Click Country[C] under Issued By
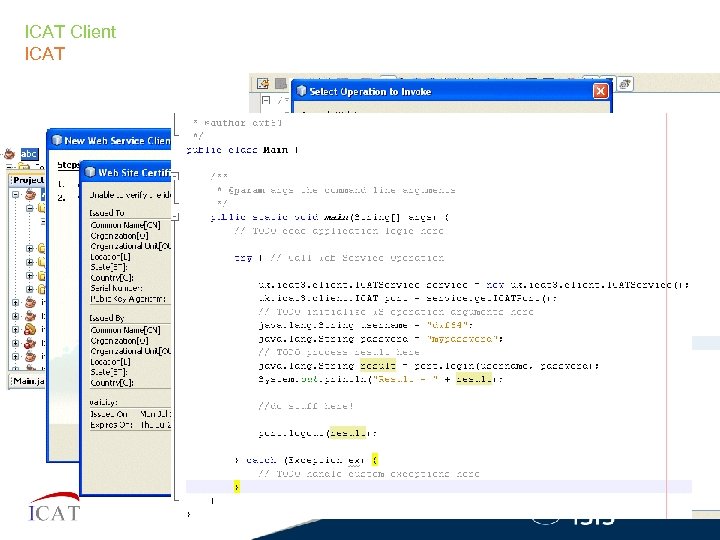The height and width of the screenshot is (540, 720). [x=112, y=382]
